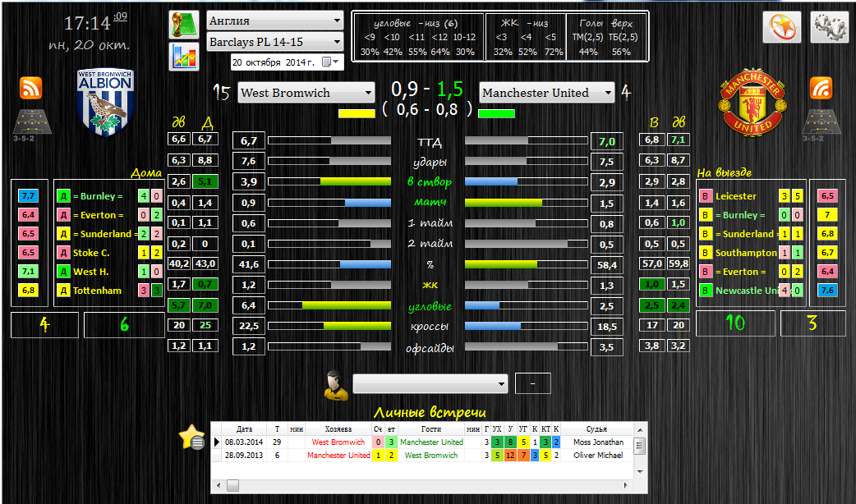856x504 pixels.
Task: Click the Leicester away match row
Action: tap(751, 196)
